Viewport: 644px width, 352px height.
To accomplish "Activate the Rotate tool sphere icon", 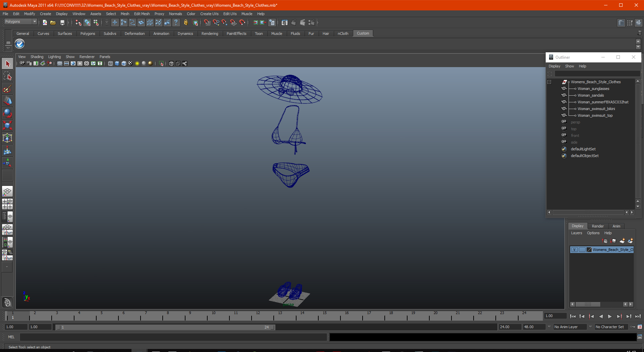I will click(x=7, y=113).
